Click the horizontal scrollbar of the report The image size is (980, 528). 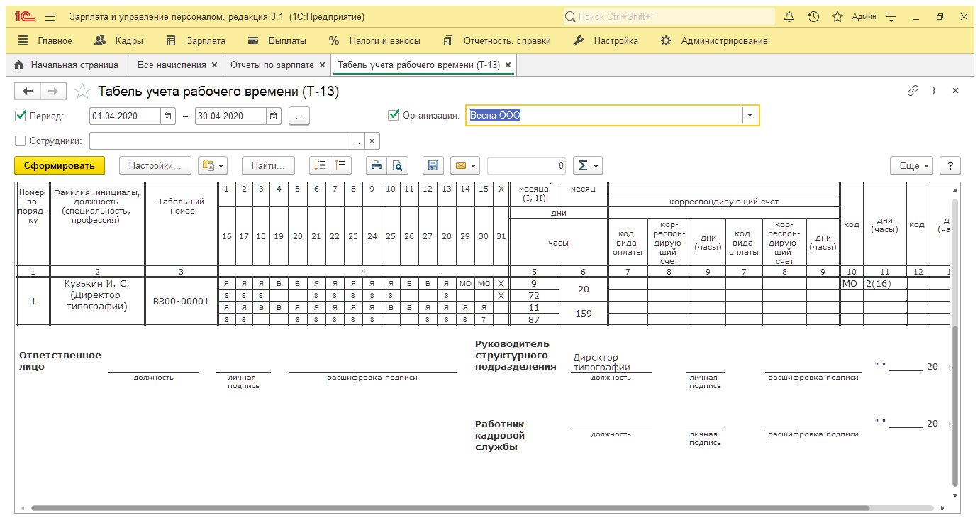click(450, 508)
